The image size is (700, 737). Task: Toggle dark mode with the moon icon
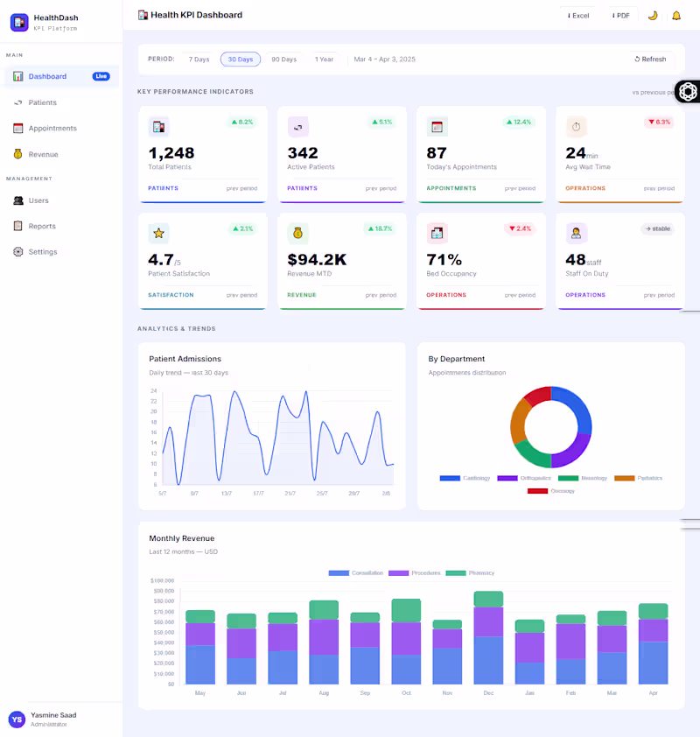click(x=653, y=16)
